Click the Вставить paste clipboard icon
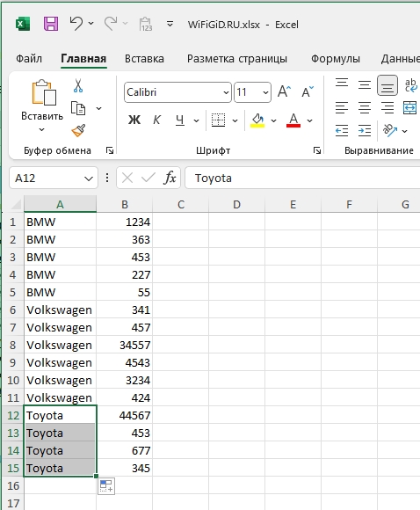The height and width of the screenshot is (510, 420). point(44,92)
